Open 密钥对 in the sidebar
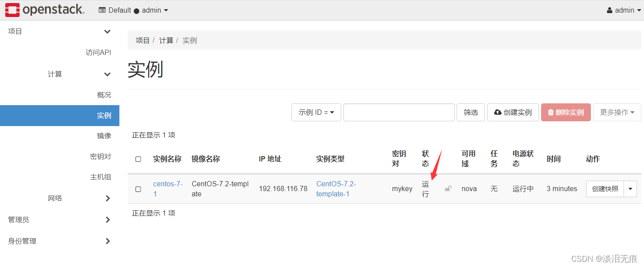This screenshot has width=644, height=267. tap(101, 156)
